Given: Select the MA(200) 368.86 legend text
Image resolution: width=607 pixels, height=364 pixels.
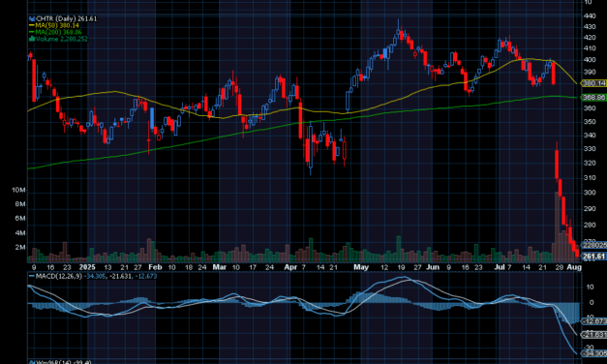Looking at the screenshot, I should (59, 32).
